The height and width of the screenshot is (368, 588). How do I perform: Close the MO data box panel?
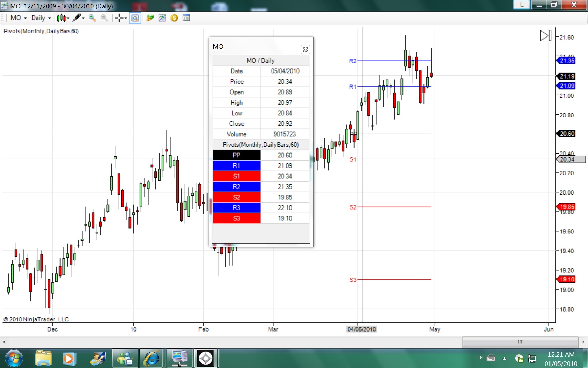tap(306, 49)
